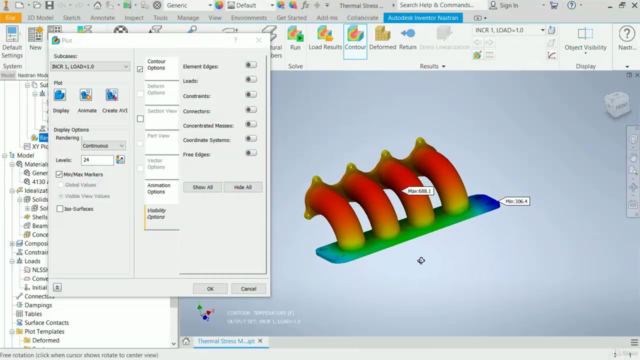Viewport: 640px width, 360px height.
Task: Open the Environments ribbon tab
Action: pos(249,18)
